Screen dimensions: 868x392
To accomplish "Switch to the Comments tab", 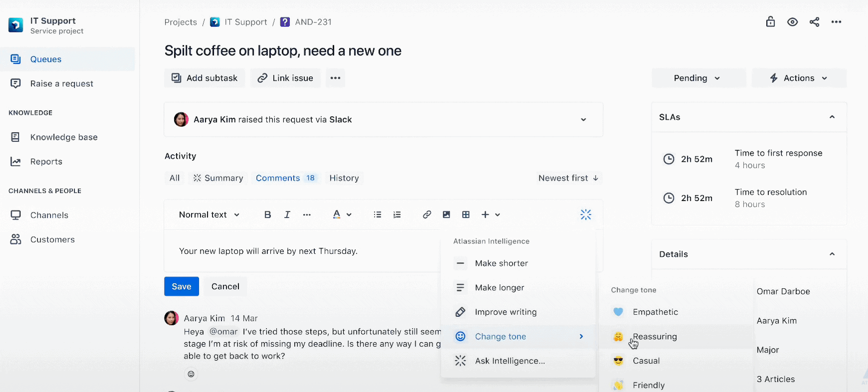I will pos(286,178).
